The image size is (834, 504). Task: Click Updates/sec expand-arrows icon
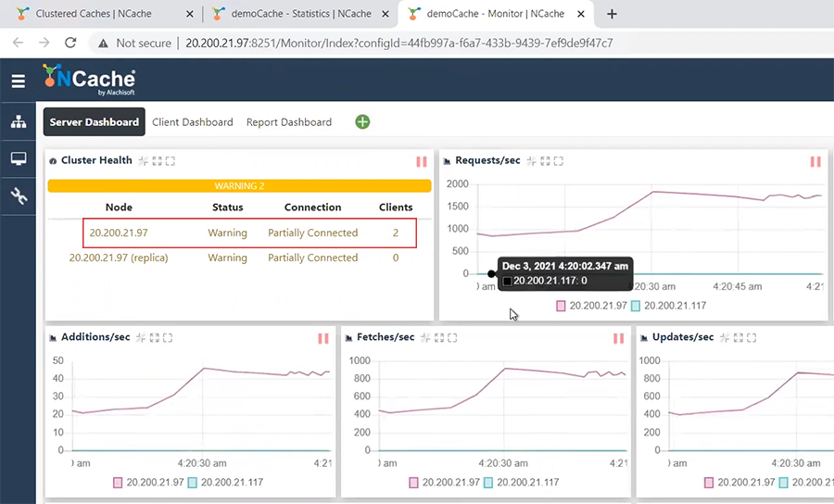coord(739,337)
